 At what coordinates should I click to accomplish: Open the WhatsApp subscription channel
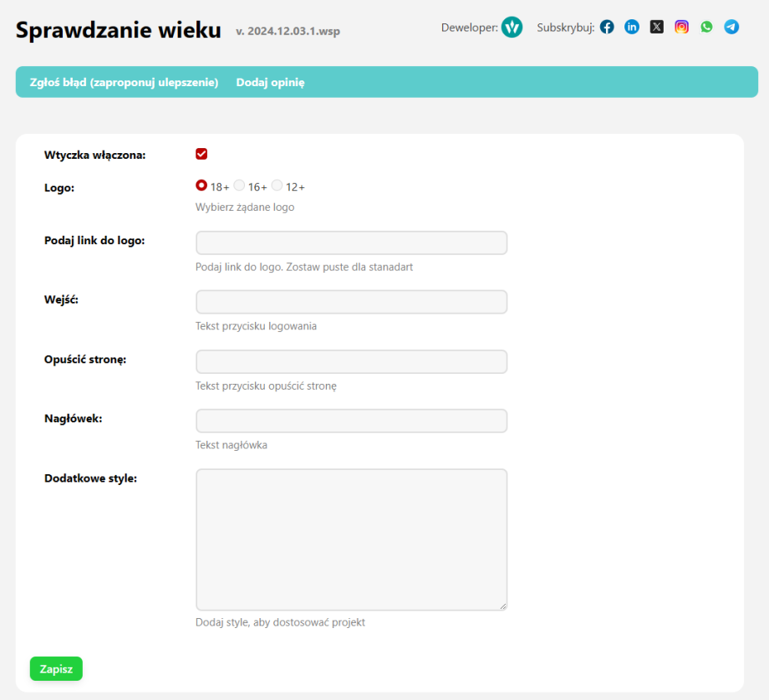pyautogui.click(x=706, y=26)
